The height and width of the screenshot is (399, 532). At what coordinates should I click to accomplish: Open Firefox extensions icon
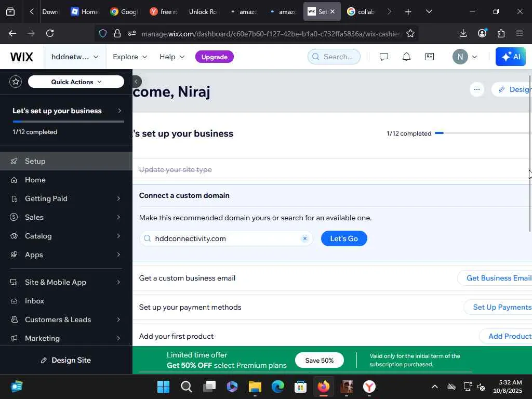tap(501, 33)
